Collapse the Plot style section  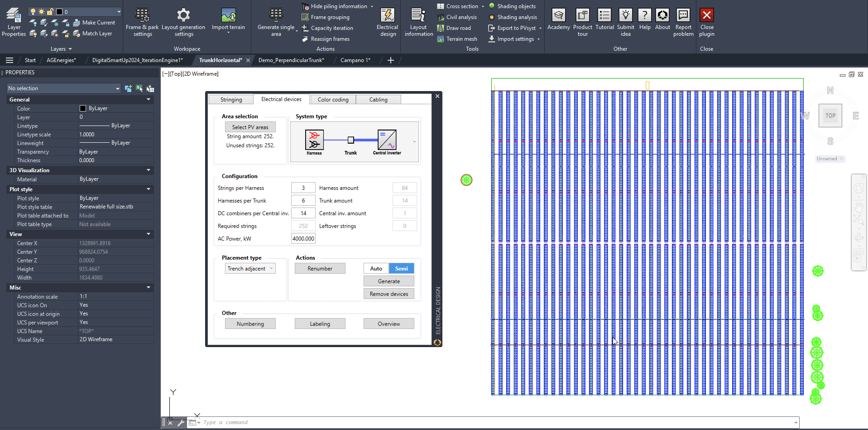(149, 189)
